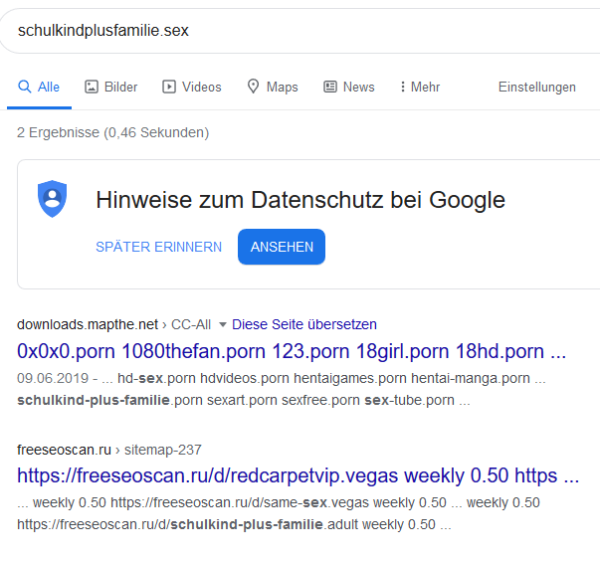Click the freeseoscan.ru sitemap-237 breadcrumb
Screen dimensions: 600x561
click(x=109, y=450)
